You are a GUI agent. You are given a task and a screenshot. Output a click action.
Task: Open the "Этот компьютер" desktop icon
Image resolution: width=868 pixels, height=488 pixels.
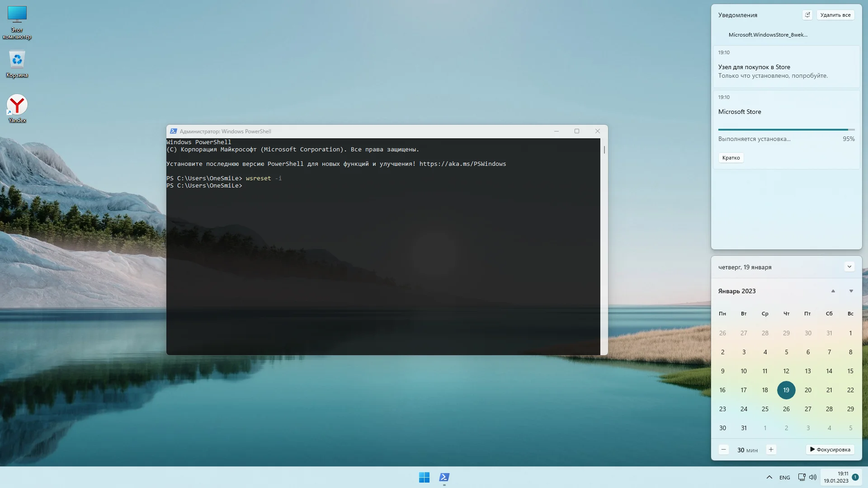click(x=17, y=16)
